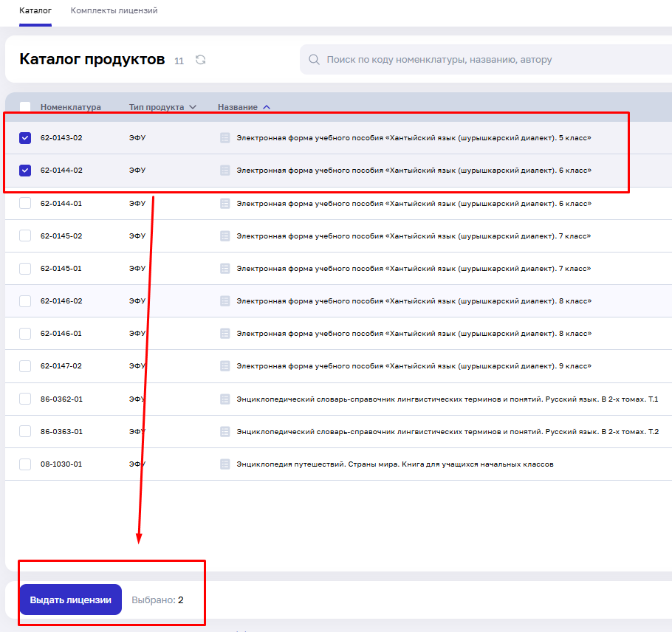
Task: Click document icon in row 62-0144-01
Action: tap(225, 204)
